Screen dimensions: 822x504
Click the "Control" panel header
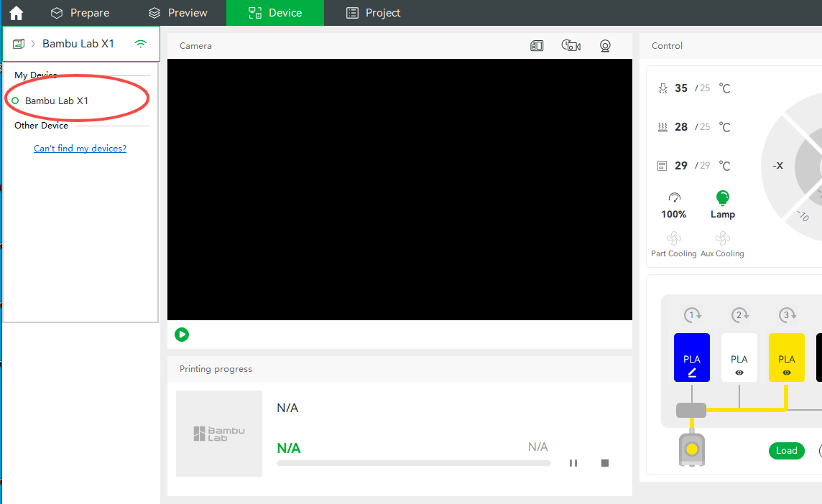(667, 45)
